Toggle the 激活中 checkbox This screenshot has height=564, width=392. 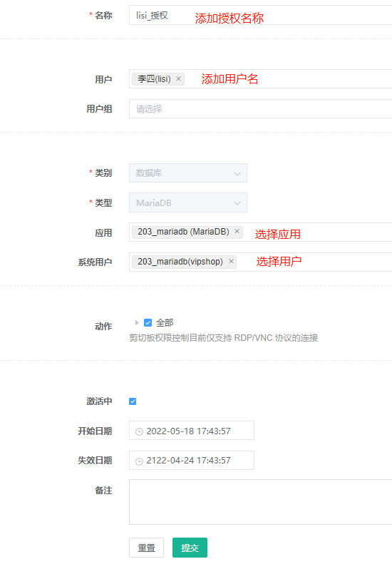coord(133,401)
